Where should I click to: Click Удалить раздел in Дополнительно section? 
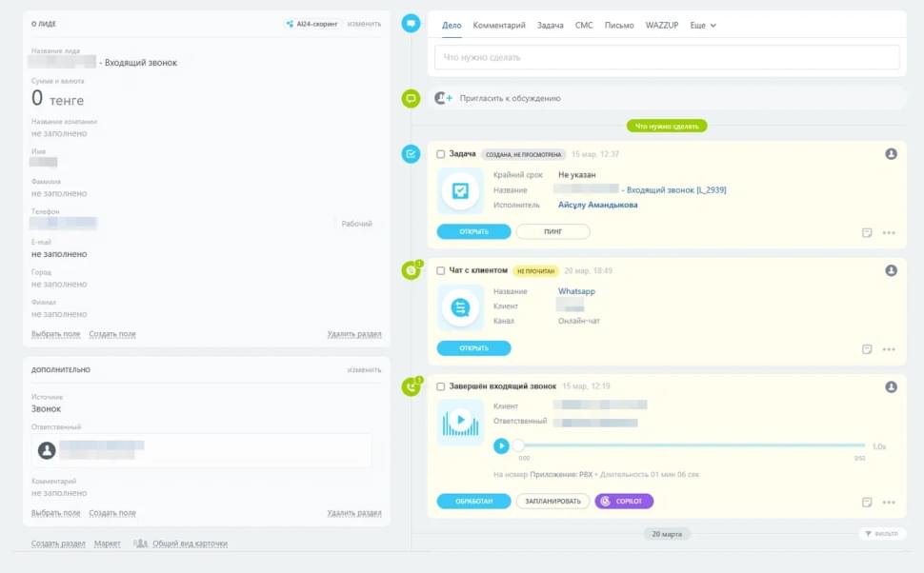[x=354, y=513]
